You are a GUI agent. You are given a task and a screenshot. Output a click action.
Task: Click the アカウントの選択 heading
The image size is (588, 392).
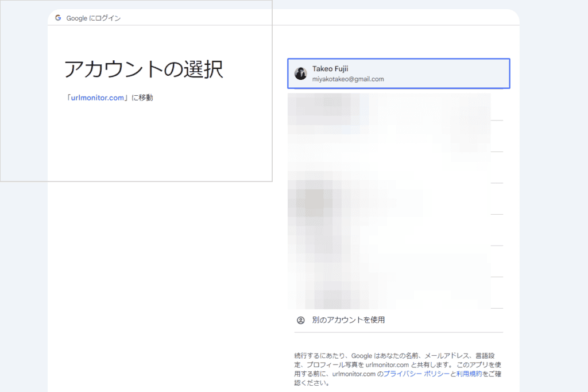144,69
